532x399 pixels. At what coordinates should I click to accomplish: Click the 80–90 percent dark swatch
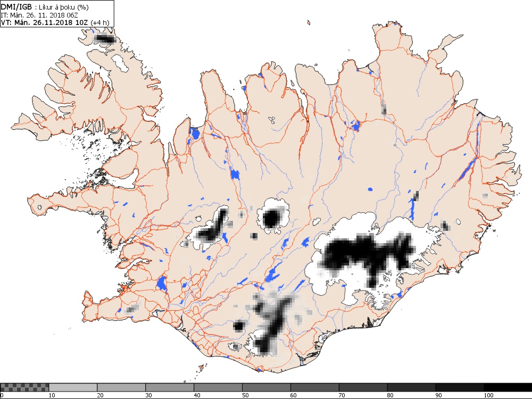pos(412,387)
